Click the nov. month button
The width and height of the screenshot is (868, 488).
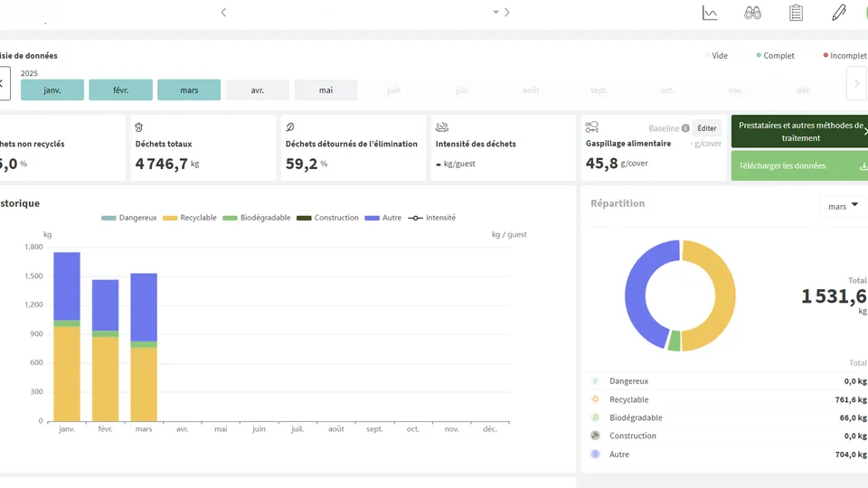coord(736,89)
